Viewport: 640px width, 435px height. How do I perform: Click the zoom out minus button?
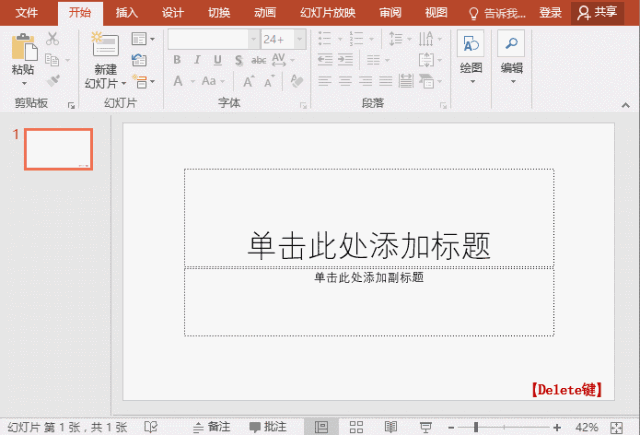451,428
